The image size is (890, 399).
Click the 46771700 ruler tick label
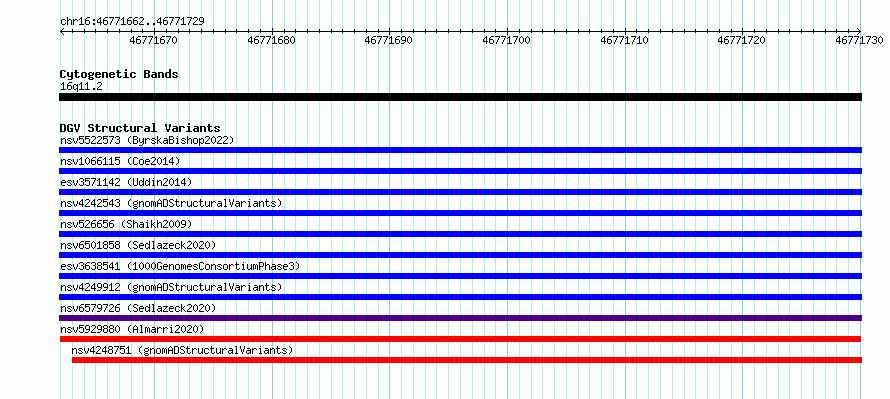[x=506, y=40]
